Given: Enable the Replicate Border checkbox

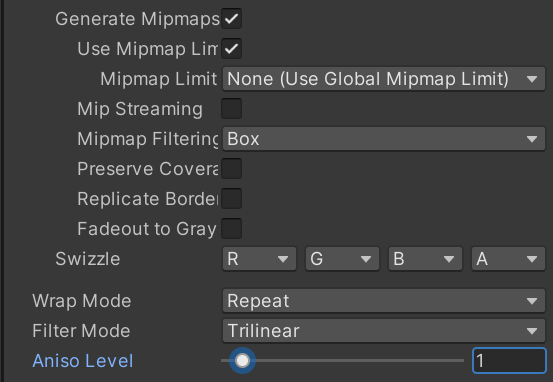Looking at the screenshot, I should [231, 199].
